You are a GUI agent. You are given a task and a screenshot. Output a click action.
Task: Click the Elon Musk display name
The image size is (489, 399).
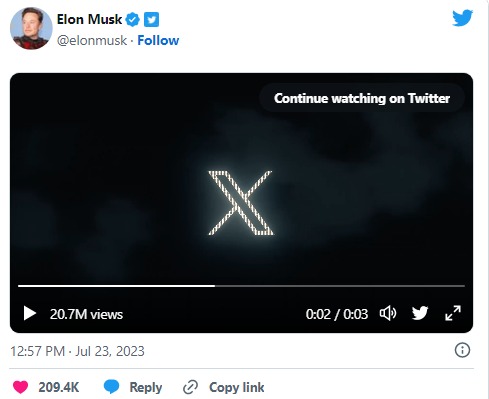click(89, 19)
